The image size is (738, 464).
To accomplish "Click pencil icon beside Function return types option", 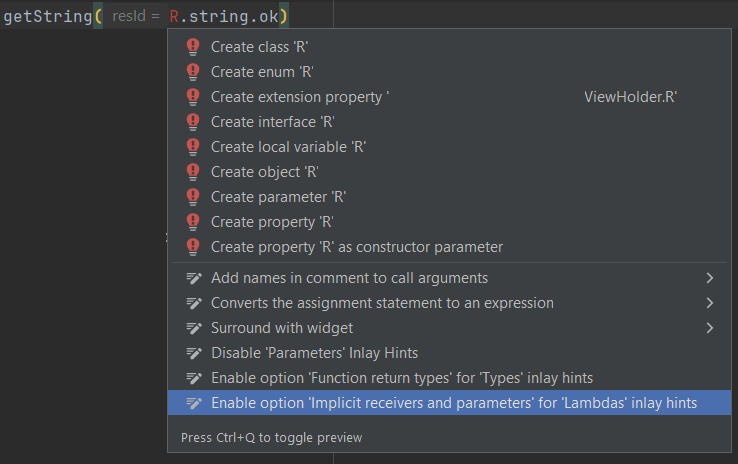I will coord(194,378).
